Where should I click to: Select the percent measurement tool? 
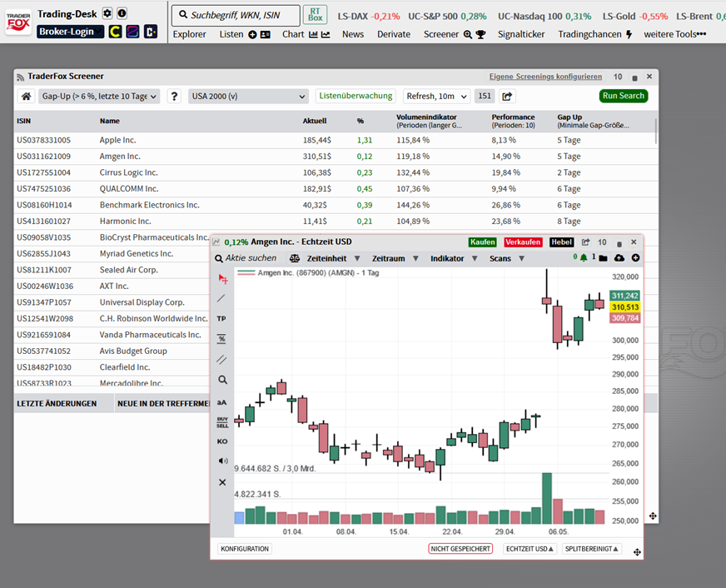point(221,339)
